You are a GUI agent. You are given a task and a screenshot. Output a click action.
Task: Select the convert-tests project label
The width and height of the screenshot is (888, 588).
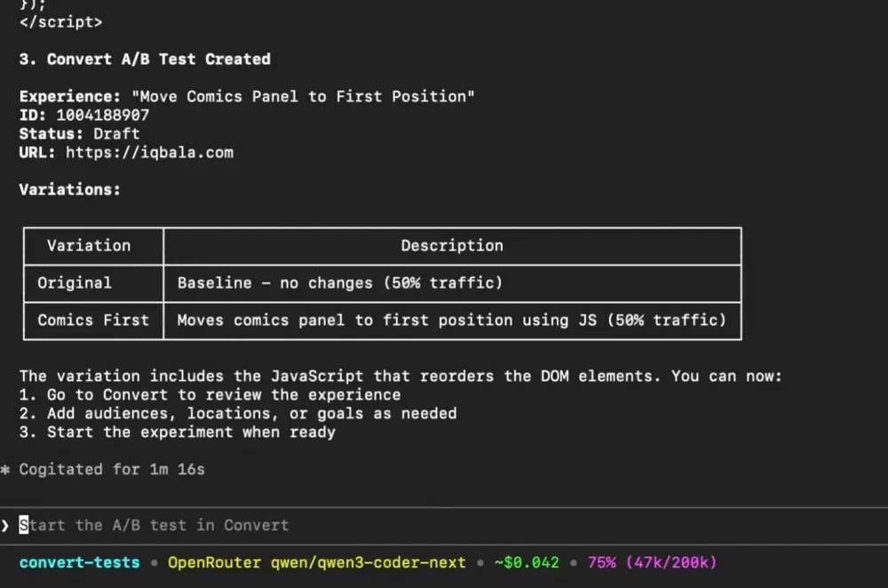[x=79, y=562]
